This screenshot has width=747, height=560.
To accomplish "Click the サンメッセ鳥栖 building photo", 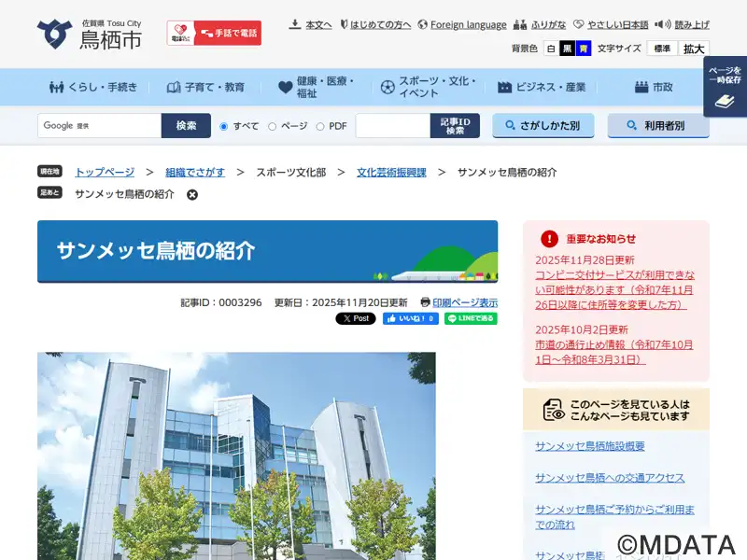I will point(236,456).
